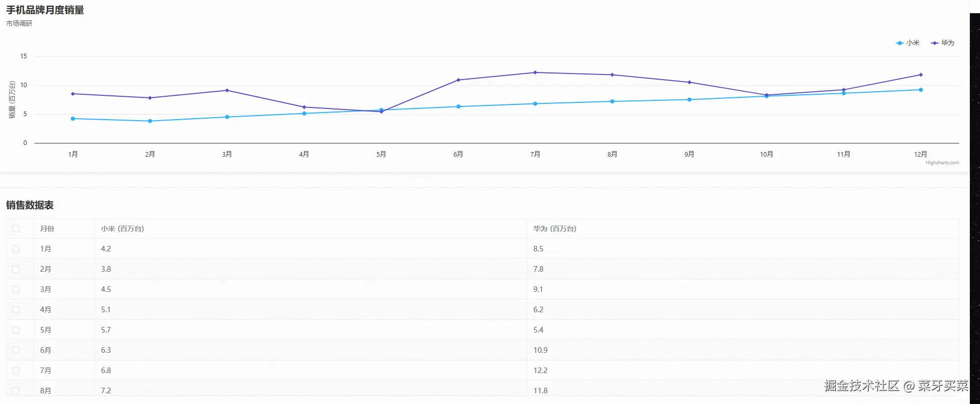Select the checkbox for the 2月 row
Screen dimensions: 980x404
coord(16,269)
